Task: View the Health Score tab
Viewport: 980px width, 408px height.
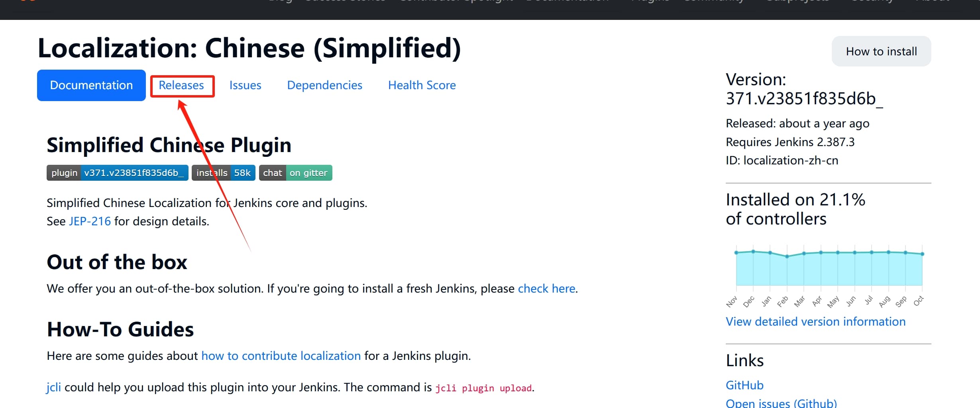Action: [422, 85]
